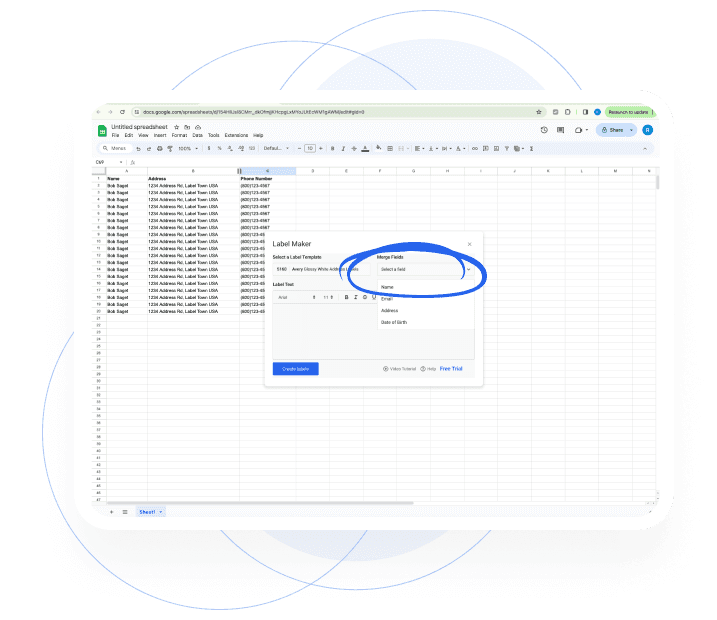The height and width of the screenshot is (620, 717).
Task: Collapse the toolbar with chevron
Action: point(645,149)
